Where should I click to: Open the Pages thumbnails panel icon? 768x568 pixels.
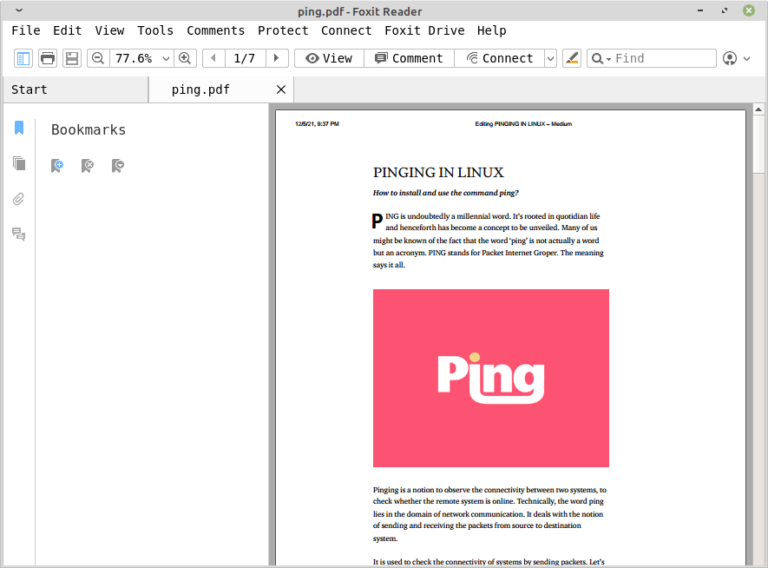[x=18, y=163]
